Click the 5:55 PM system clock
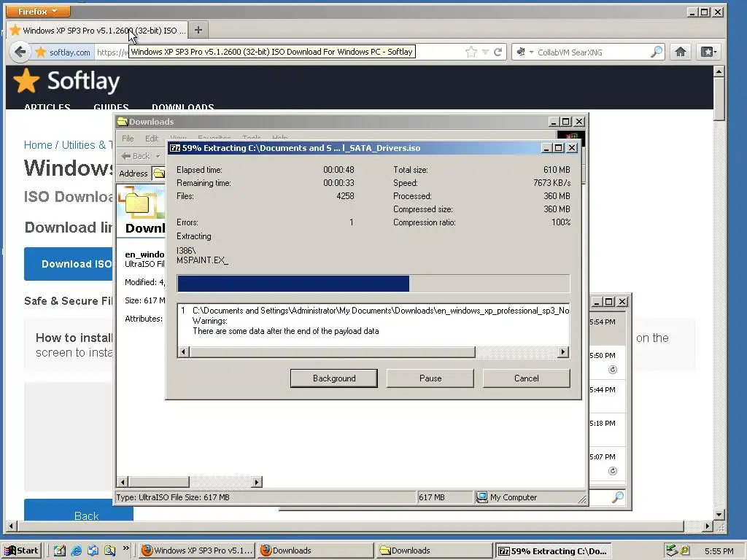Screen dimensions: 747x560 [x=719, y=551]
